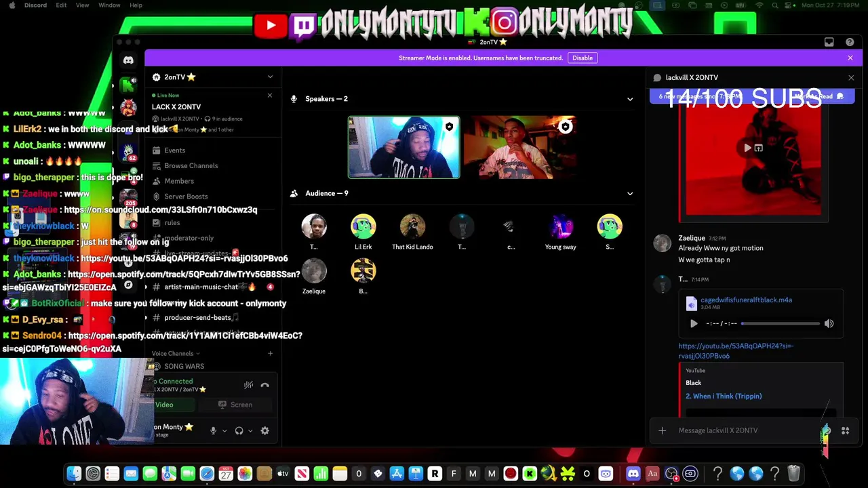868x488 pixels.
Task: Open Finder from the Dock
Action: click(x=74, y=474)
